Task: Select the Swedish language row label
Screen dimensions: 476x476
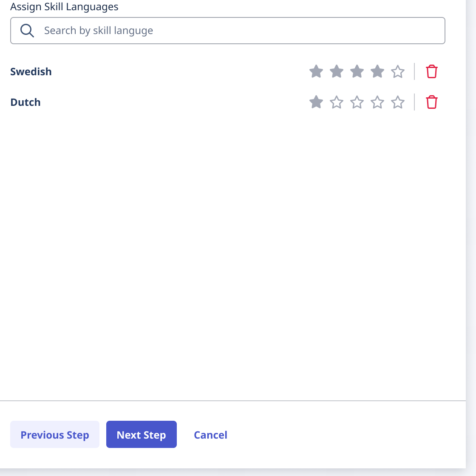Action: coord(31,72)
